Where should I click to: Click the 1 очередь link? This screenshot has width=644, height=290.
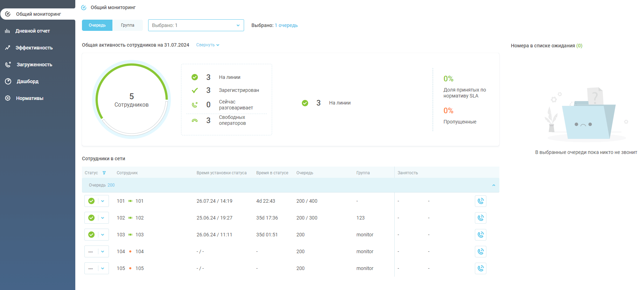286,25
